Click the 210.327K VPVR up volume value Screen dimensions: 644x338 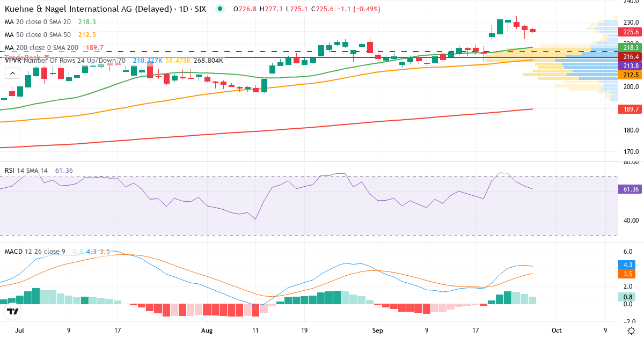148,61
